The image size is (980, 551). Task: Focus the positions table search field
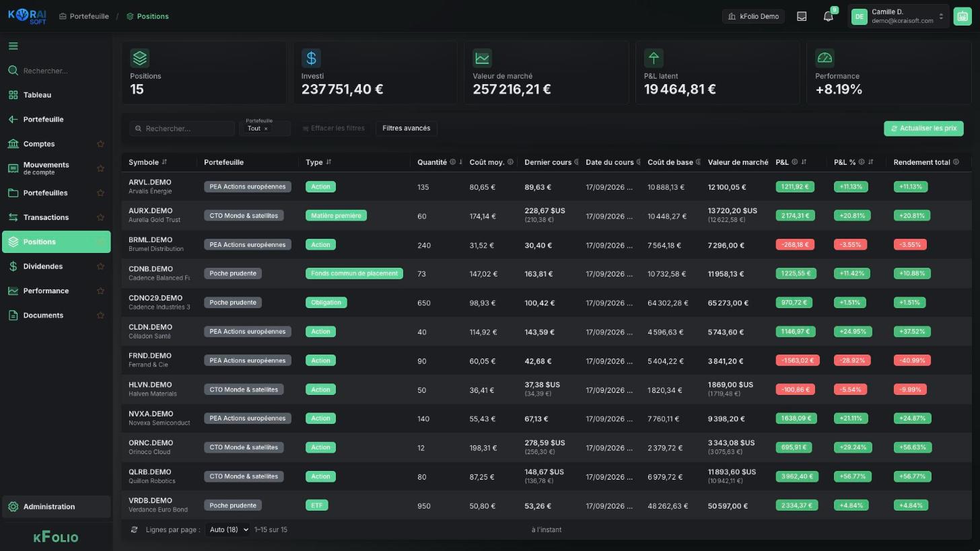(x=182, y=128)
